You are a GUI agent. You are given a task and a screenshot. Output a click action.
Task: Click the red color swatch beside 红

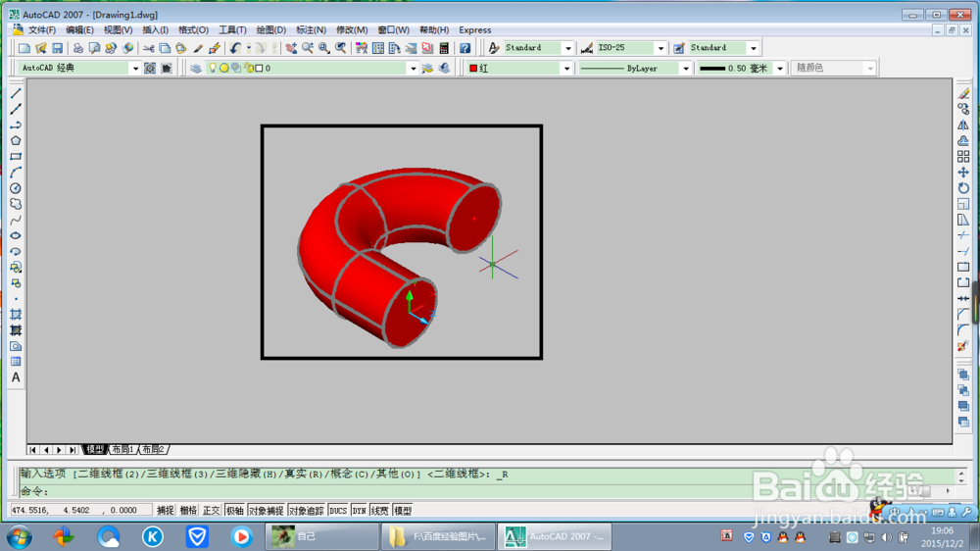pos(473,69)
